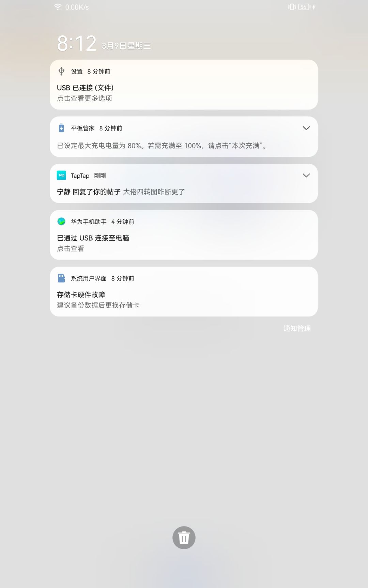Expand the TapTap notification chevron
This screenshot has height=588, width=368.
[x=306, y=175]
